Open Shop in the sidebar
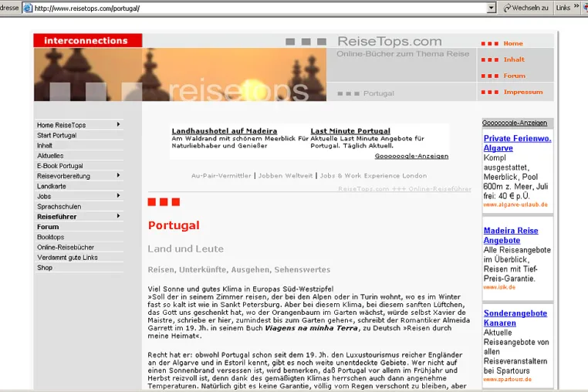The height and width of the screenshot is (392, 588). click(x=45, y=268)
